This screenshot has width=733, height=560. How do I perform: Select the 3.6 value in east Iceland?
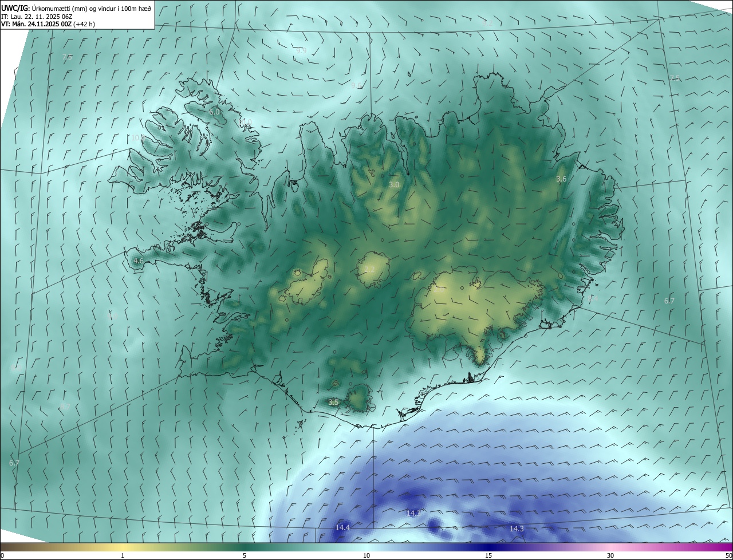(561, 179)
